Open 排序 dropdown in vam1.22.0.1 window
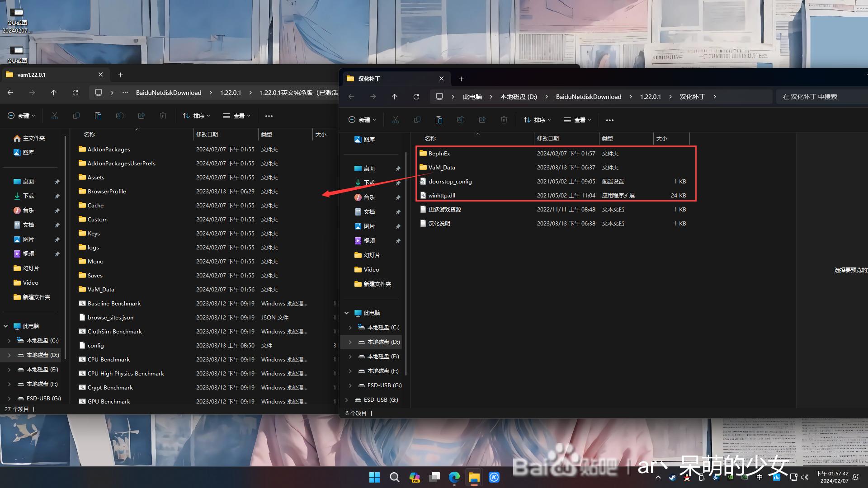This screenshot has width=868, height=488. [x=196, y=116]
